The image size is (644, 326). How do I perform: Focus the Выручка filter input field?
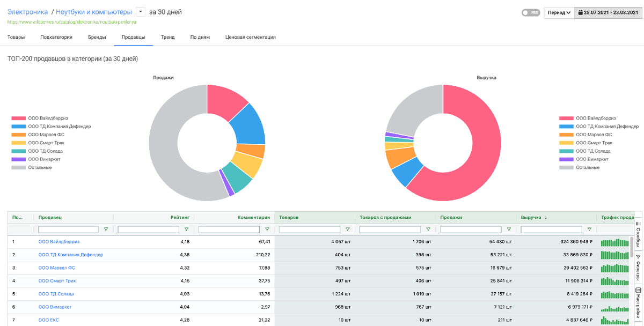551,229
